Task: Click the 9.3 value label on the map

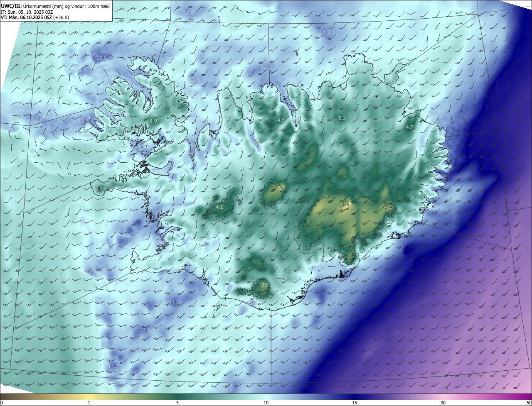Action: click(233, 27)
